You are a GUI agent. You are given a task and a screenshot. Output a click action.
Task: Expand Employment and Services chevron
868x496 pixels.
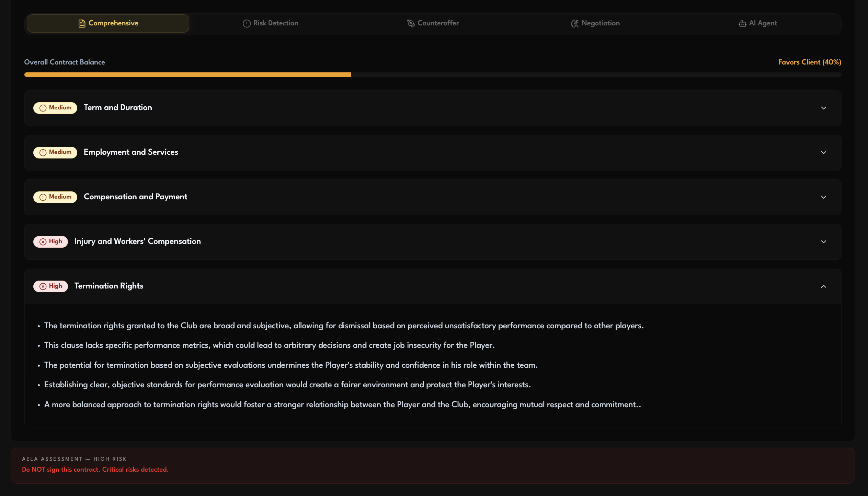pos(823,153)
